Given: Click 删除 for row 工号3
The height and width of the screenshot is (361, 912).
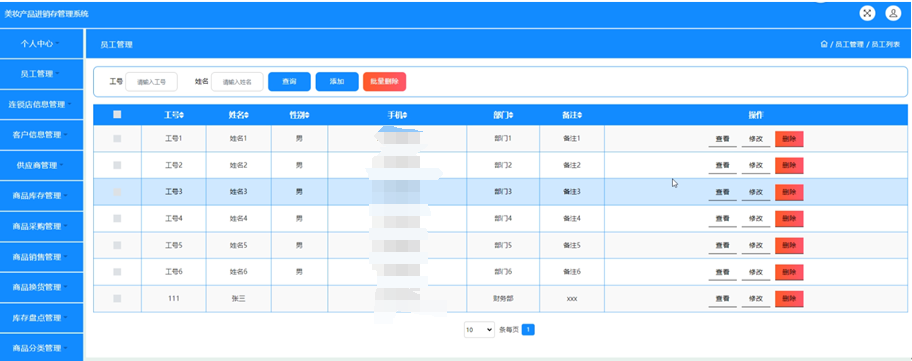Looking at the screenshot, I should tap(789, 192).
